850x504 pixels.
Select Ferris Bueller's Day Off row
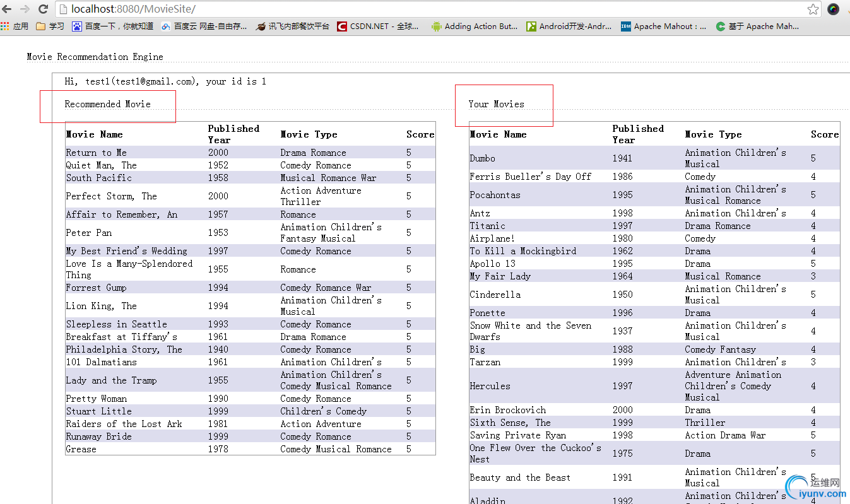click(654, 177)
